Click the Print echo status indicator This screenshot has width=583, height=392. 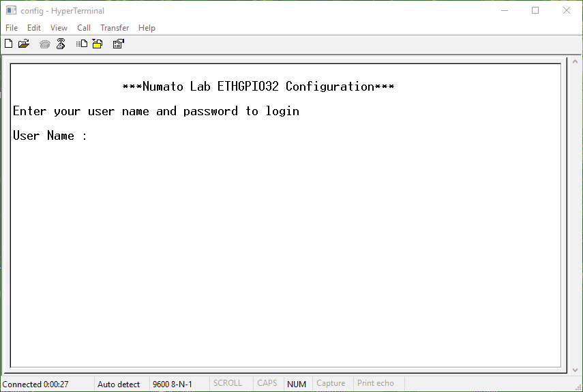tap(376, 384)
